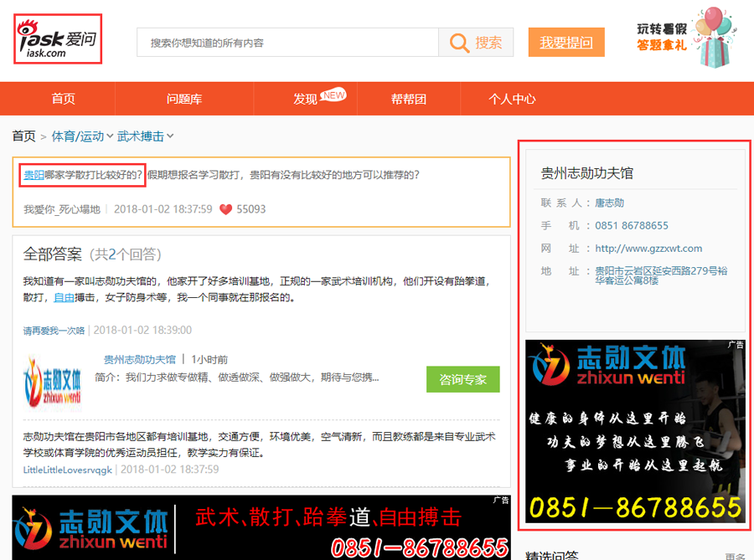The width and height of the screenshot is (754, 560).
Task: Open the 问题库 navigation tab
Action: [x=184, y=99]
